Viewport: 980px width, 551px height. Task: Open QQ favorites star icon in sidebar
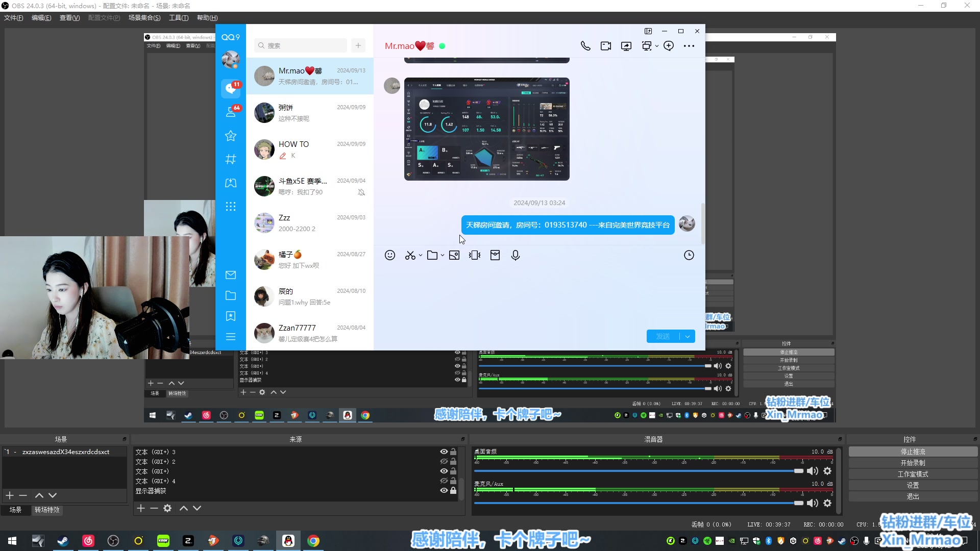(x=231, y=136)
